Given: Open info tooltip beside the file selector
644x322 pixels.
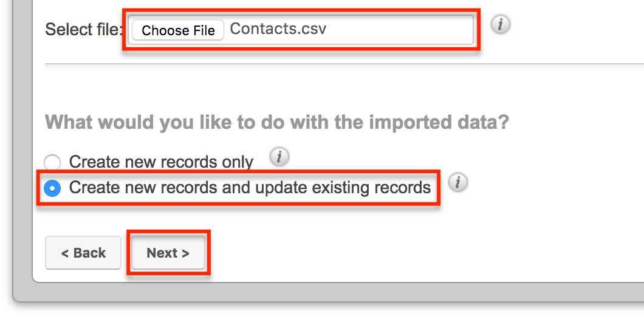Looking at the screenshot, I should 500,25.
